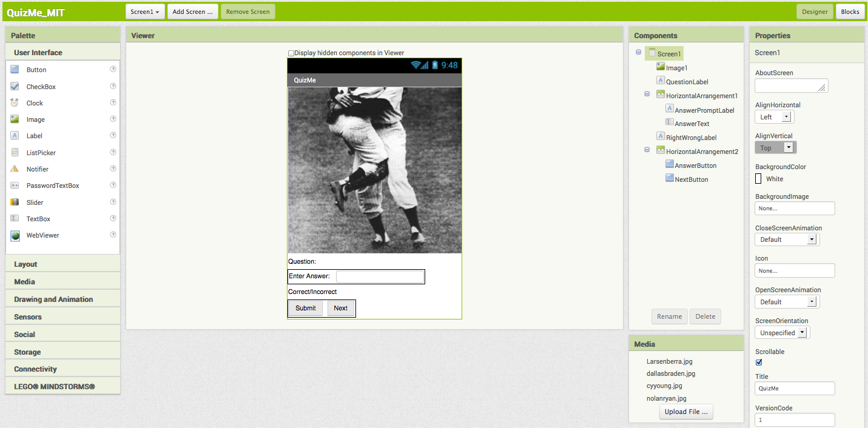This screenshot has width=868, height=428.
Task: Open the BackgroundColor White swatch
Action: click(758, 179)
